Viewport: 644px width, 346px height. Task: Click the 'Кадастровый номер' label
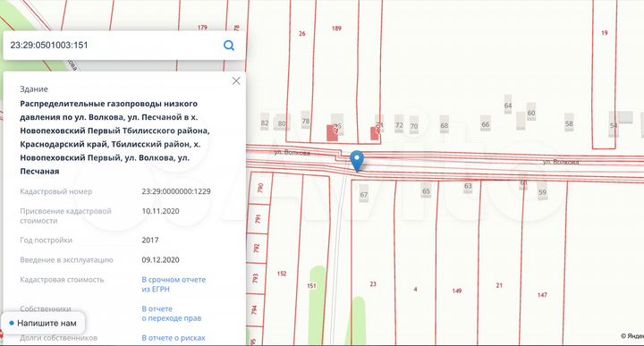point(55,191)
